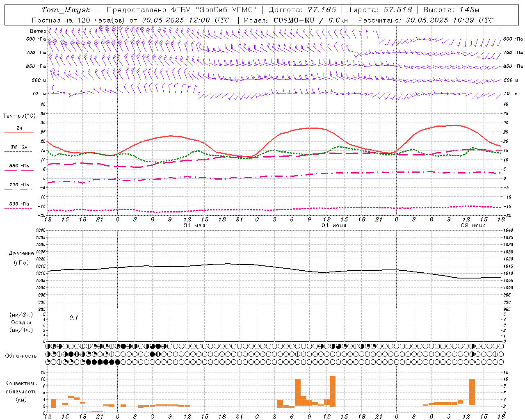Select the text 'Предоставлено ФГБУ "ЗапСиб УГМС"'
Viewport: 525px width, 420px height.
182,10
